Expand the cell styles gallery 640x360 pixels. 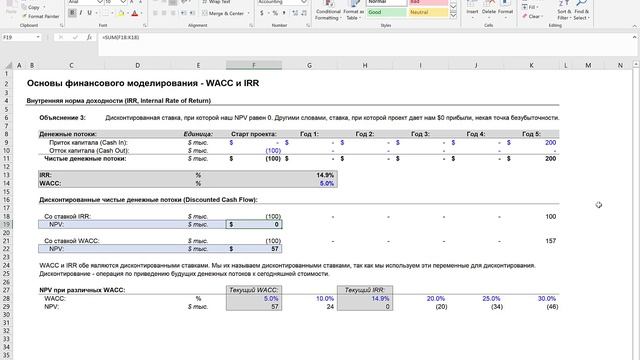tap(453, 15)
